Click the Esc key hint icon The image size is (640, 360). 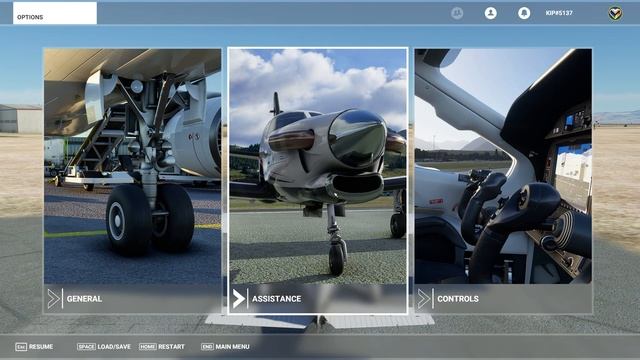(21, 347)
